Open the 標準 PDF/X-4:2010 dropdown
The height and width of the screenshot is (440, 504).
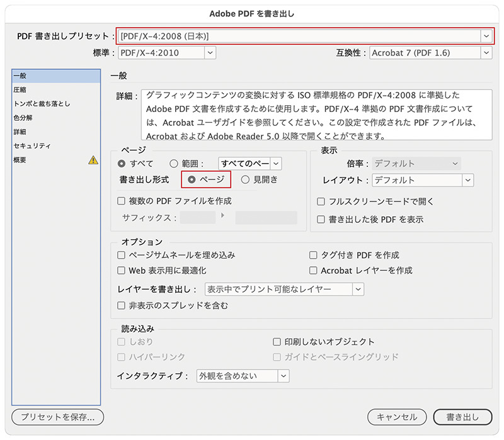pos(167,53)
